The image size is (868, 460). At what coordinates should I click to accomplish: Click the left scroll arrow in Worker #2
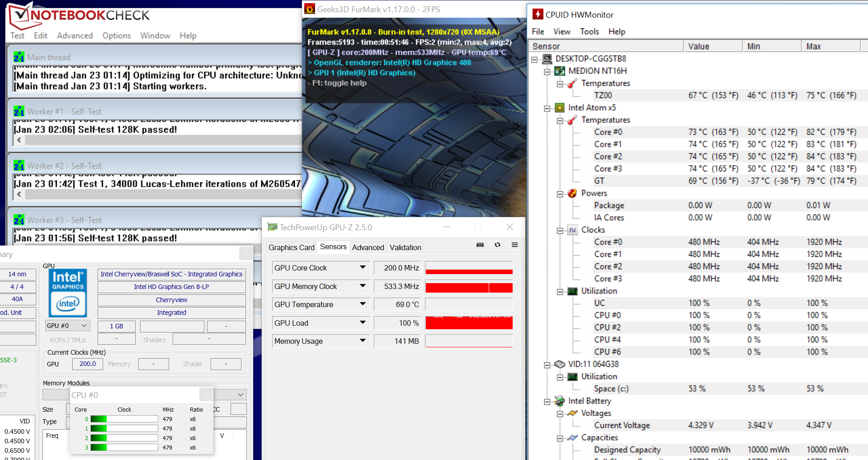(19, 194)
